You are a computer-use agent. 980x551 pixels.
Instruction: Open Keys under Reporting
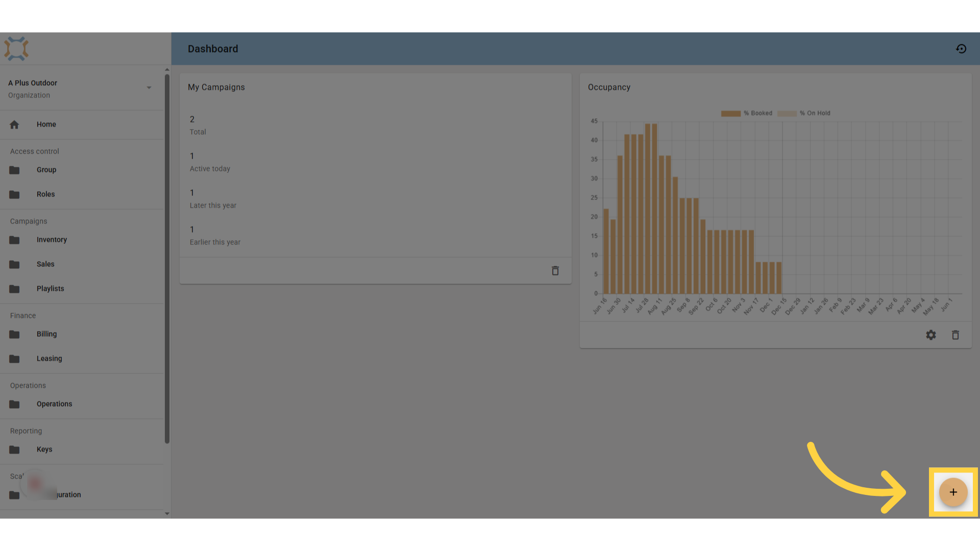82,449
